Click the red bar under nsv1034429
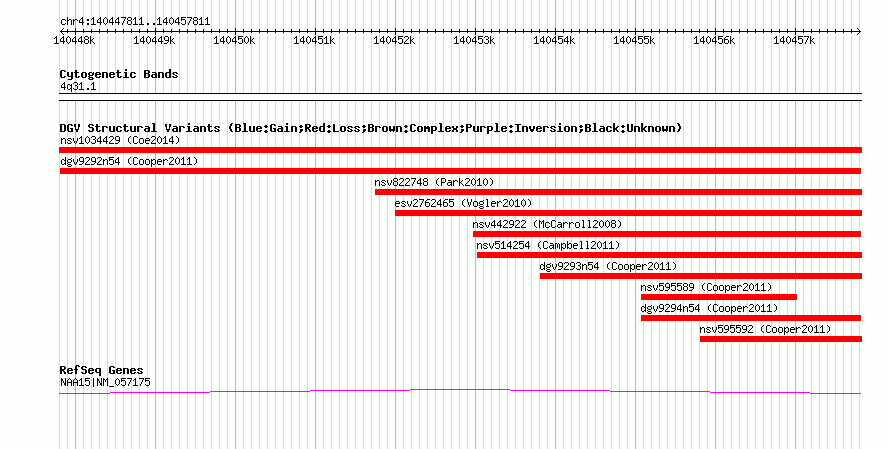Screen dimensions: 890x449 pyautogui.click(x=460, y=150)
